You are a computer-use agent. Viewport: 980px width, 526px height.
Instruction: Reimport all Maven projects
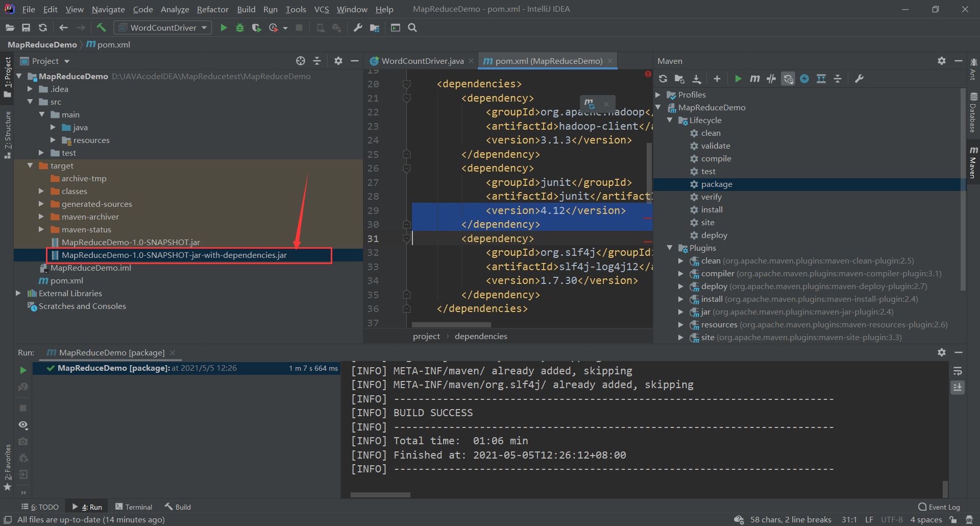pos(663,79)
